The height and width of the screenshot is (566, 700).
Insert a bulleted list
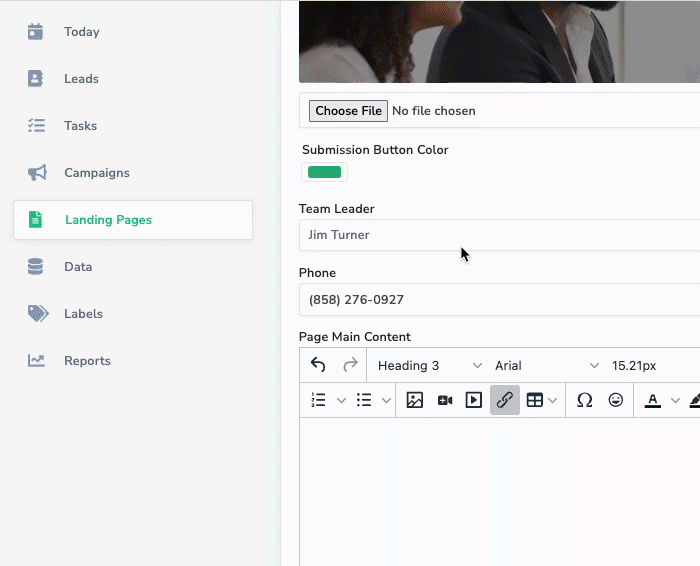coord(364,400)
